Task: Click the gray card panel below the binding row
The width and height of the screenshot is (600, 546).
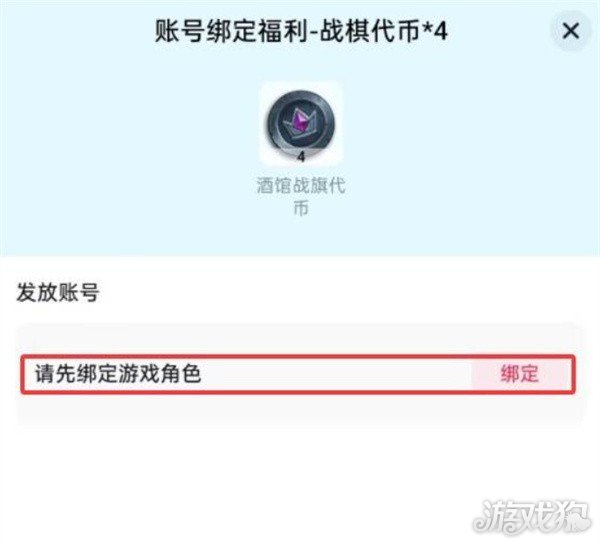Action: click(x=300, y=409)
